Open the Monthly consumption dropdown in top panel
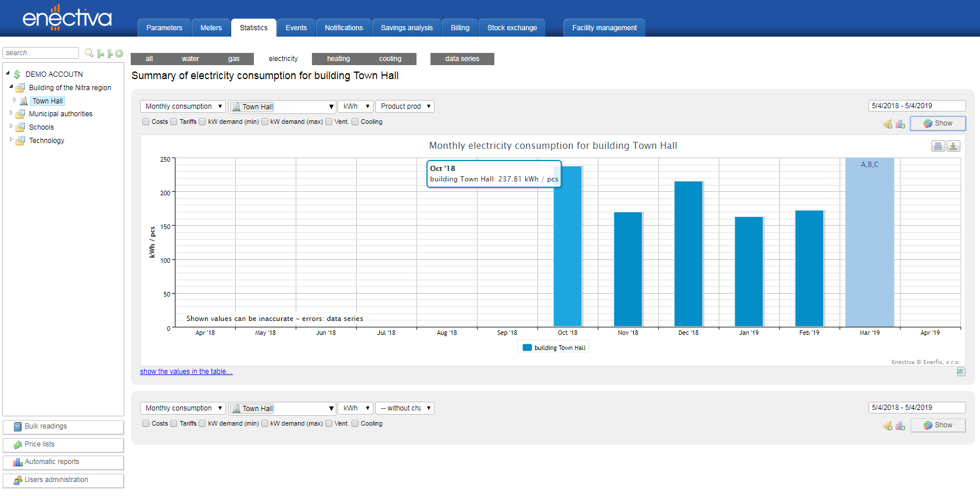The width and height of the screenshot is (980, 496). click(182, 106)
